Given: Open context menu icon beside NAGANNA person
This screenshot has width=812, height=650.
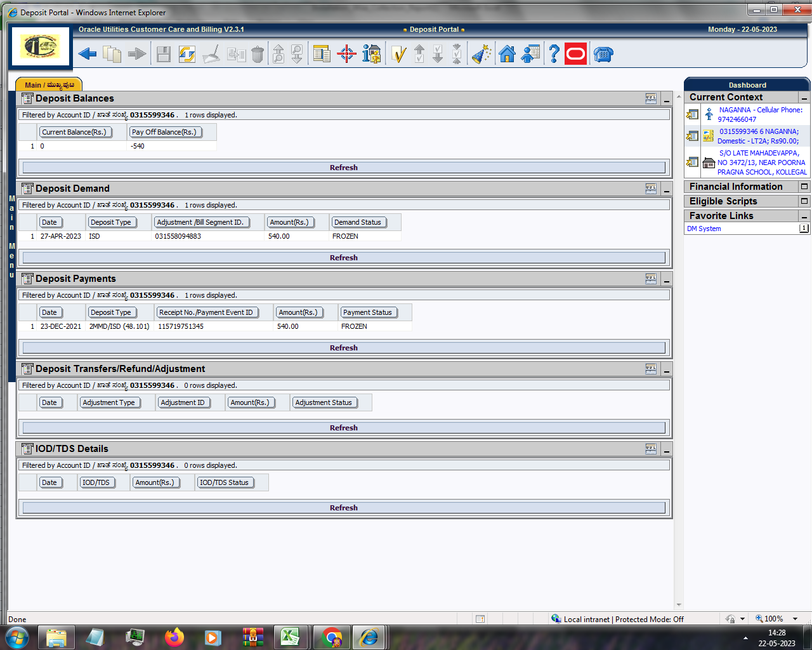Looking at the screenshot, I should [x=692, y=115].
